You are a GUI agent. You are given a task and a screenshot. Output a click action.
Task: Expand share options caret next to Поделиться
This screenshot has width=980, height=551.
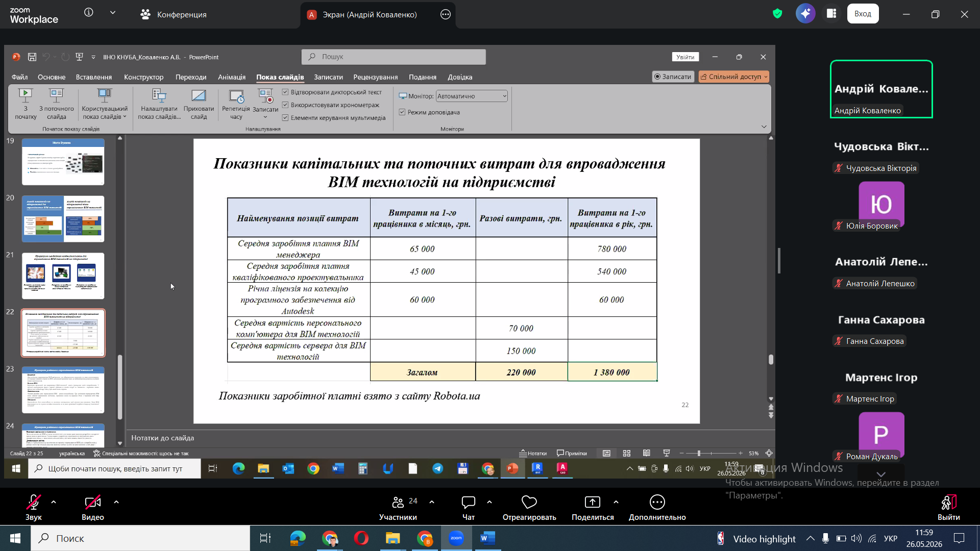coord(616,502)
